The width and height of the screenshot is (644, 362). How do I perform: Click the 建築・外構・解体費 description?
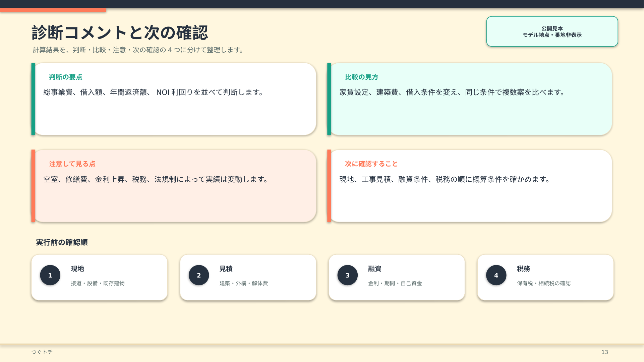click(244, 283)
